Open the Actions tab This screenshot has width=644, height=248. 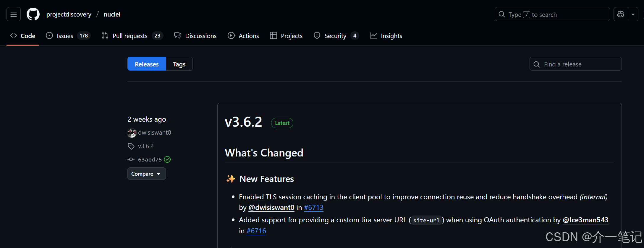pyautogui.click(x=243, y=36)
